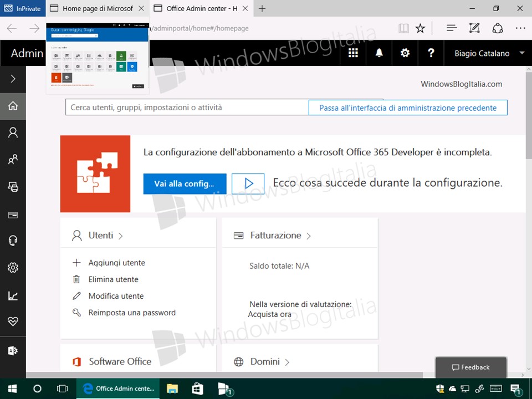The height and width of the screenshot is (399, 532).
Task: Open Billing card icon in sidebar
Action: pos(13,215)
